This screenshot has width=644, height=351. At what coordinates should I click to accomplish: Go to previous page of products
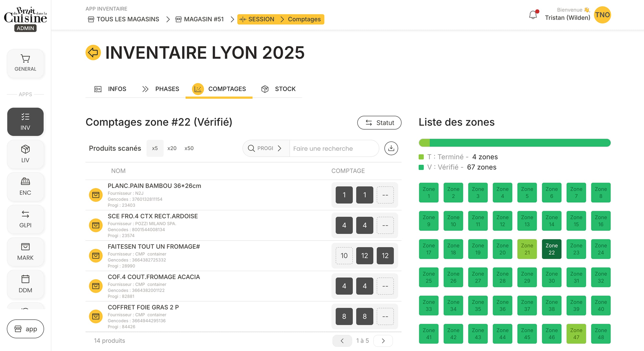pos(342,341)
